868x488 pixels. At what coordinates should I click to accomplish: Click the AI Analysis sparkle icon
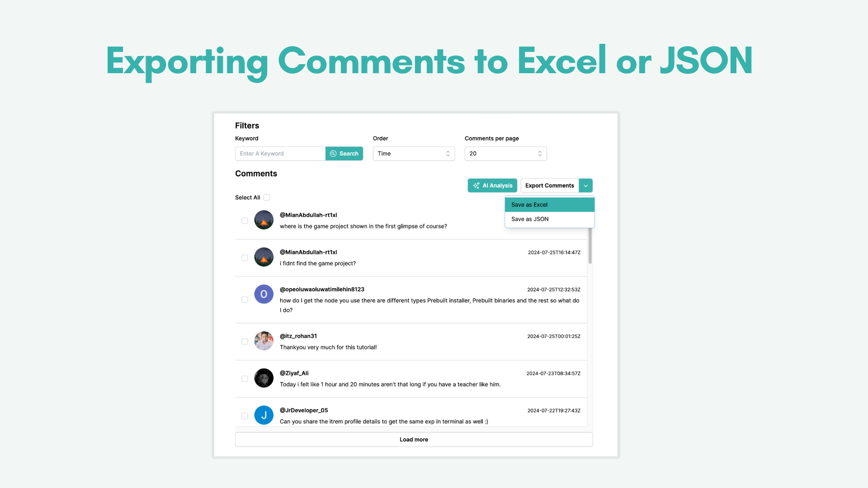[x=476, y=186]
